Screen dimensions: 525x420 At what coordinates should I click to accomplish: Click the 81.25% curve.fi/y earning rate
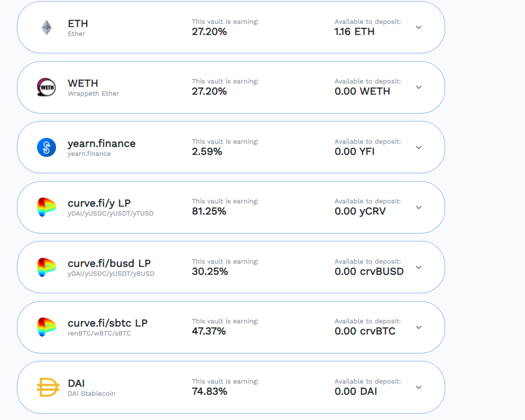(x=209, y=211)
